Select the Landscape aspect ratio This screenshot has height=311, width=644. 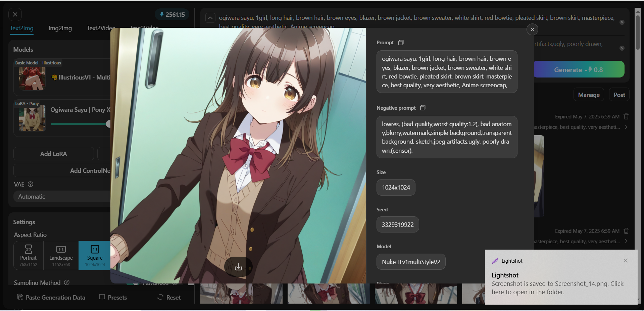point(61,255)
